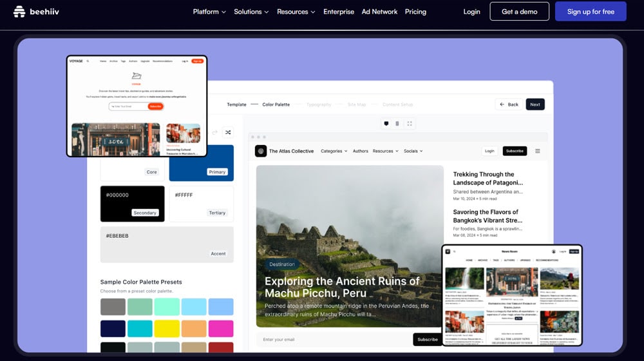
Task: Click the Next button in builder
Action: click(x=535, y=104)
